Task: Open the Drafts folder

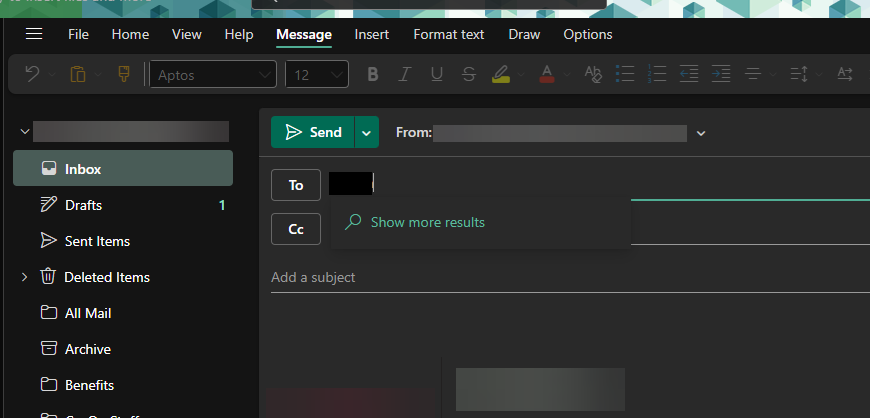Action: point(123,205)
